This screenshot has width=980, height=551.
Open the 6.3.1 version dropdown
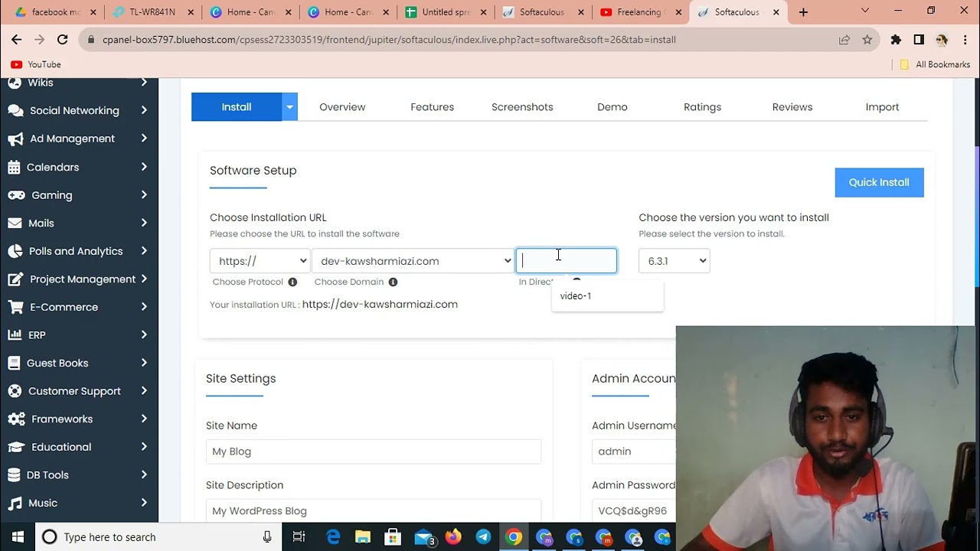click(674, 261)
